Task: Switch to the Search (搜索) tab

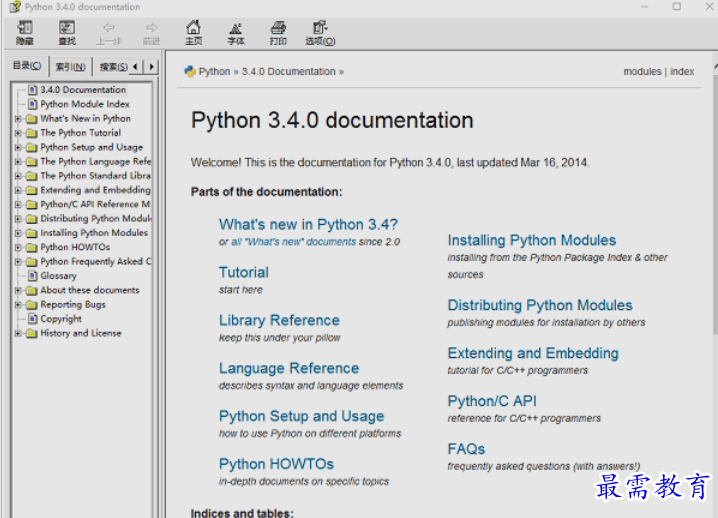Action: pyautogui.click(x=113, y=67)
